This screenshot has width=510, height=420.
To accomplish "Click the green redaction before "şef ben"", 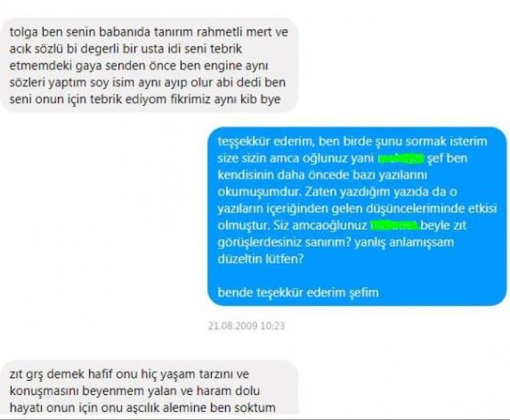I will tap(401, 159).
